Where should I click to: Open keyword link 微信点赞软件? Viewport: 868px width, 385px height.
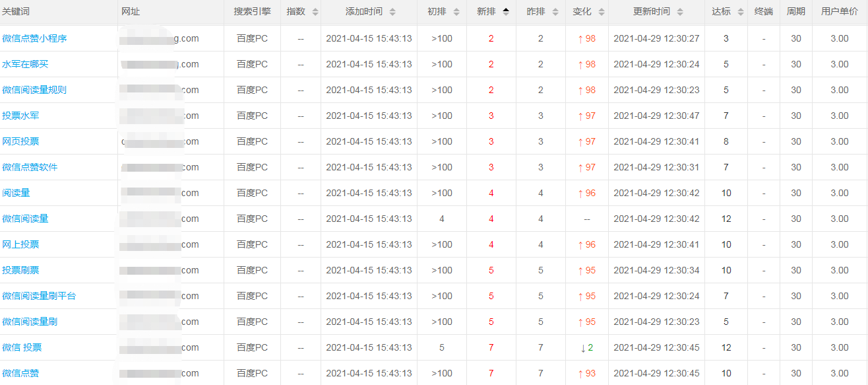(30, 167)
